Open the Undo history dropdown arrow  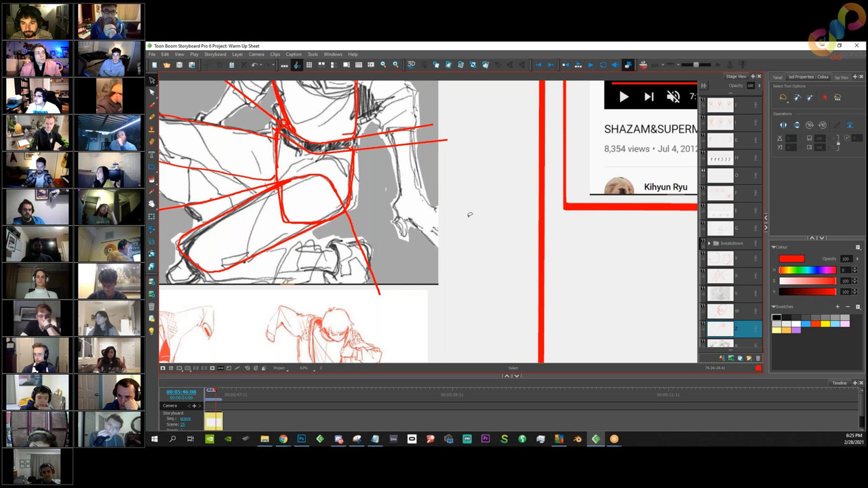(261, 65)
